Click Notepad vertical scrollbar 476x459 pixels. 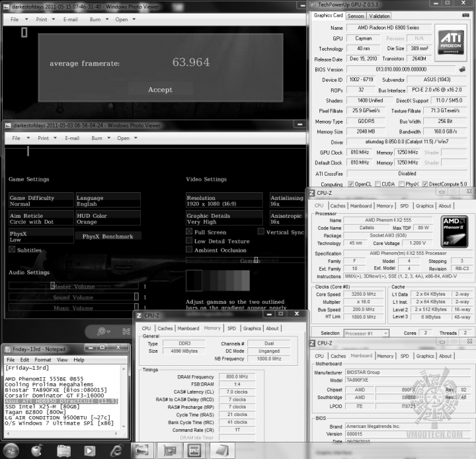coord(124,398)
